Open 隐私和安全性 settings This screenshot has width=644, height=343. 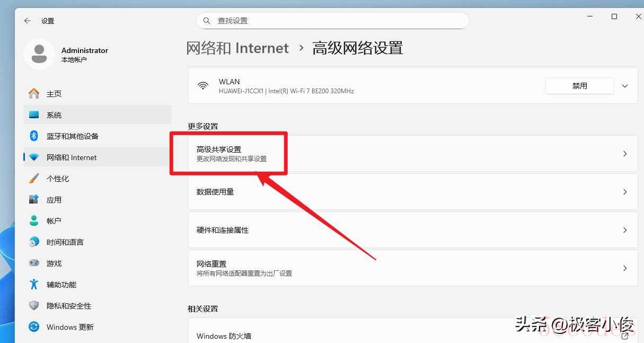[x=98, y=306]
